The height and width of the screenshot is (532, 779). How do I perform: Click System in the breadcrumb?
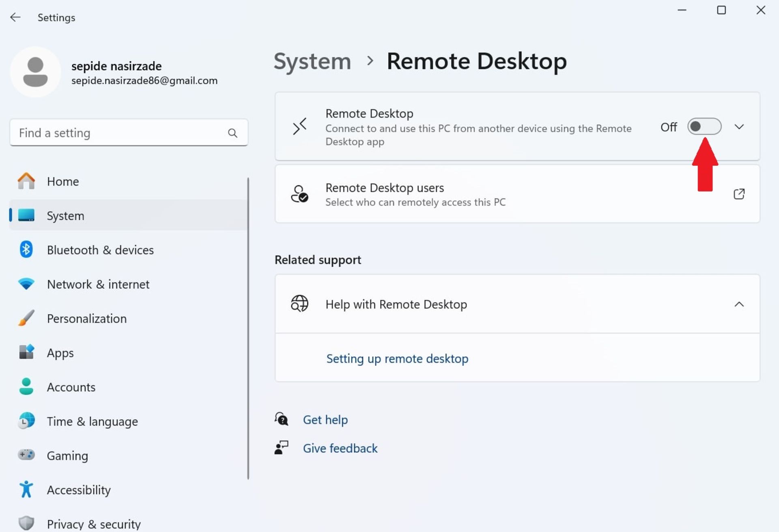tap(312, 62)
